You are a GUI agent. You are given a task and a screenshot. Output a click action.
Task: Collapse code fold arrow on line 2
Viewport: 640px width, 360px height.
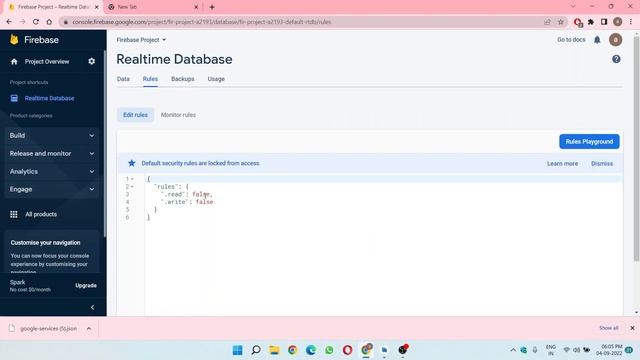tap(132, 187)
